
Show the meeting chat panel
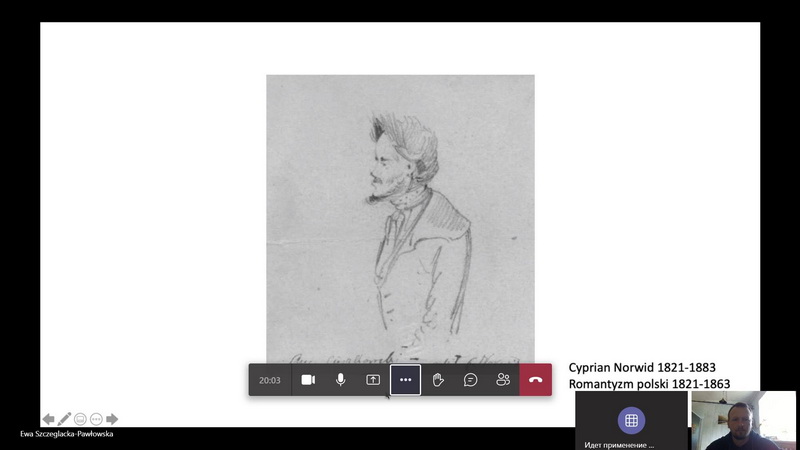(x=470, y=380)
